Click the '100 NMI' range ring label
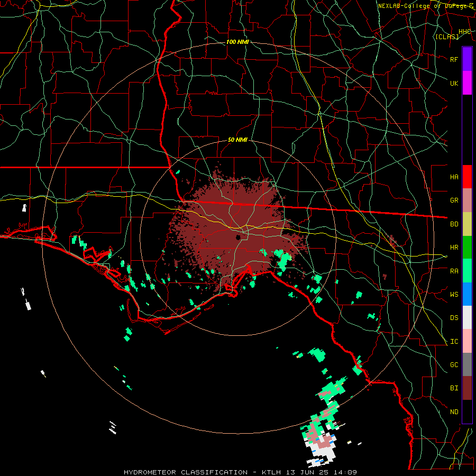The height and width of the screenshot is (476, 476). (x=237, y=42)
